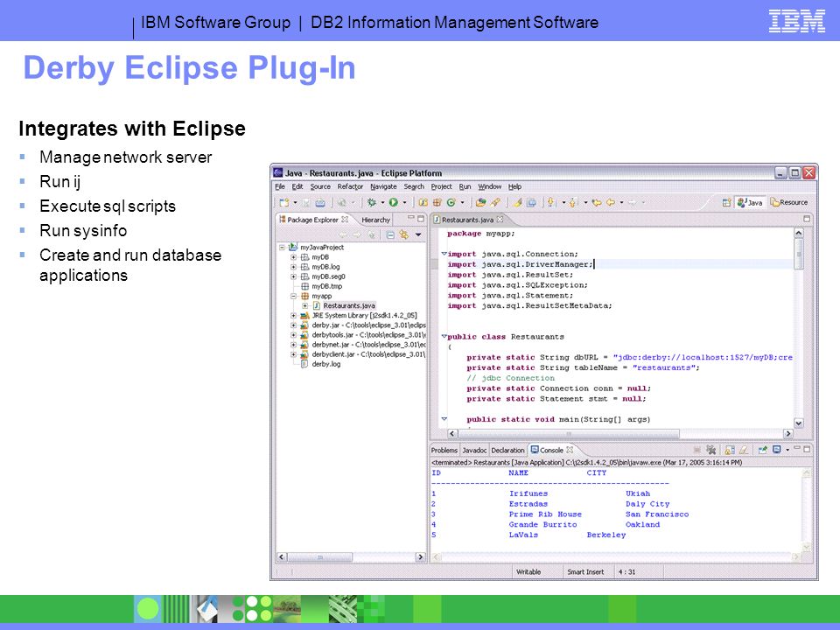Toggle the console Scroll Lock icon
This screenshot has height=630, width=840.
click(x=729, y=450)
